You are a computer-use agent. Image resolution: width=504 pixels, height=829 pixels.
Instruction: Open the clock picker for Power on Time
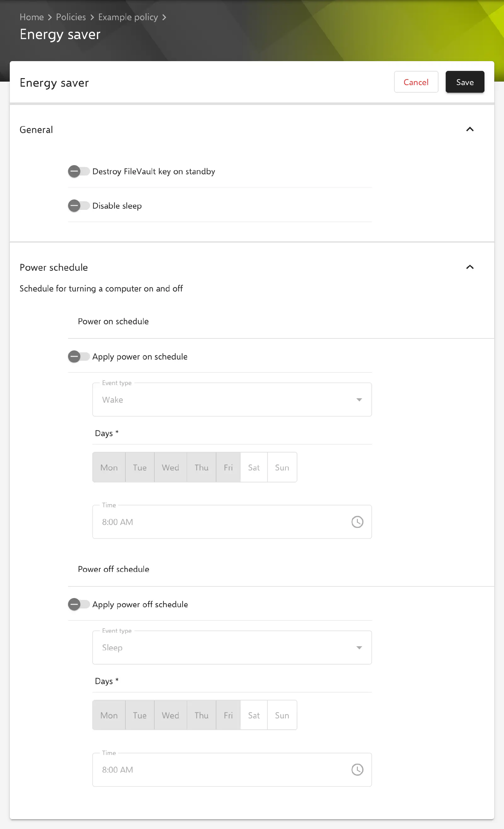point(357,522)
